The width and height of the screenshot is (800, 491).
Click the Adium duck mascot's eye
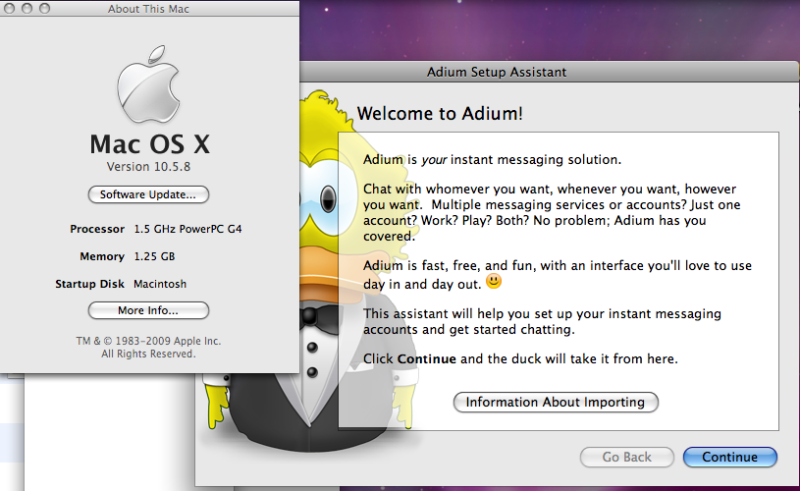tap(328, 198)
